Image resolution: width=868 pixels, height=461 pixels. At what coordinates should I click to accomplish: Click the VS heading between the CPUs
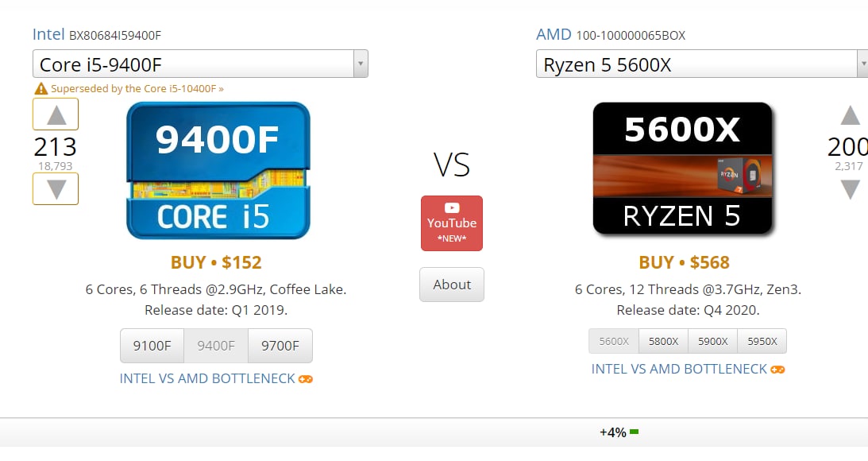click(x=452, y=165)
